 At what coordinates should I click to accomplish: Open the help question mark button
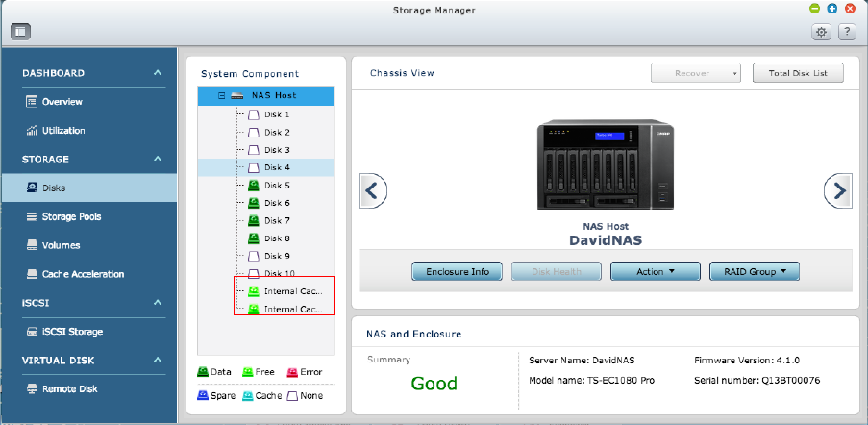[x=847, y=32]
